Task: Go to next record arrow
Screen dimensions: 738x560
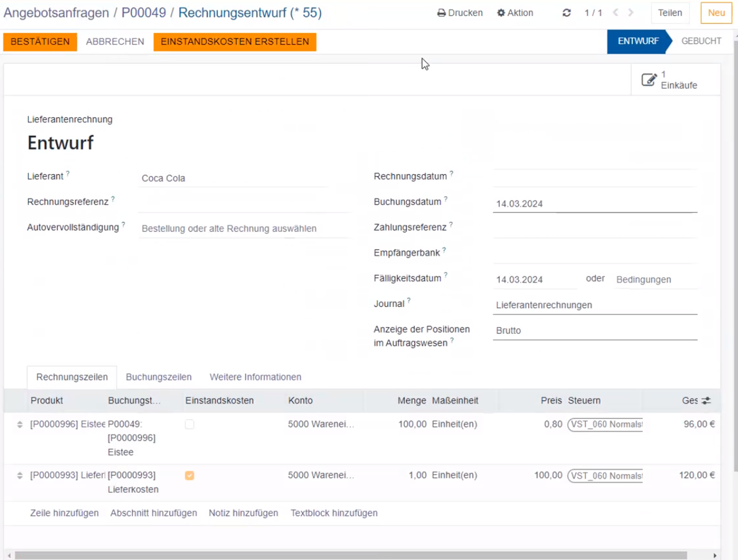Action: (631, 13)
